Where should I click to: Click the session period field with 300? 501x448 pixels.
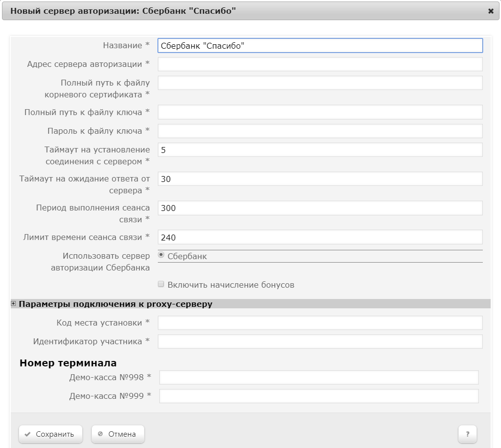(320, 208)
